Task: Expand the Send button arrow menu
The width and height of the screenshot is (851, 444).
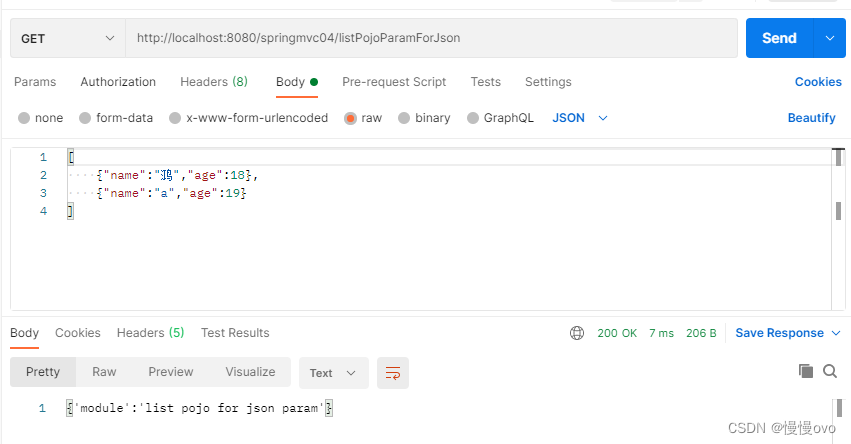Action: tap(829, 38)
